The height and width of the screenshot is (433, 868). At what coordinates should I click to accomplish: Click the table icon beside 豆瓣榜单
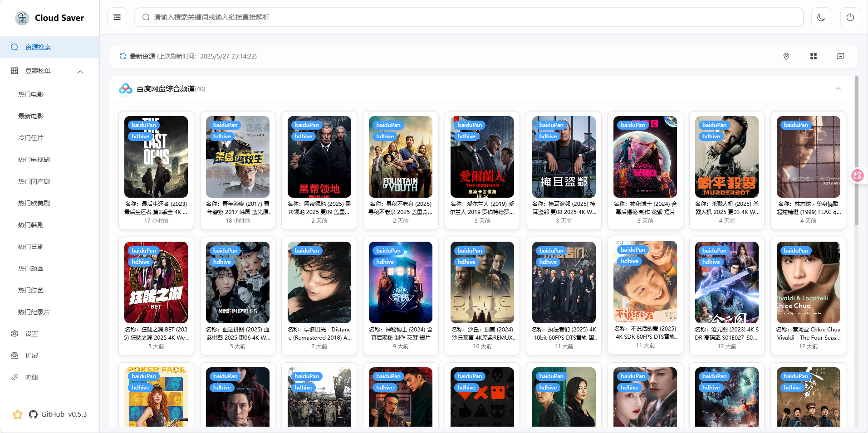(x=15, y=71)
